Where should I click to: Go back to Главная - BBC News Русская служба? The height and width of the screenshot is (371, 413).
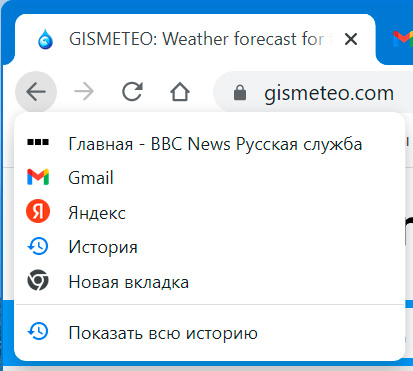(x=210, y=144)
